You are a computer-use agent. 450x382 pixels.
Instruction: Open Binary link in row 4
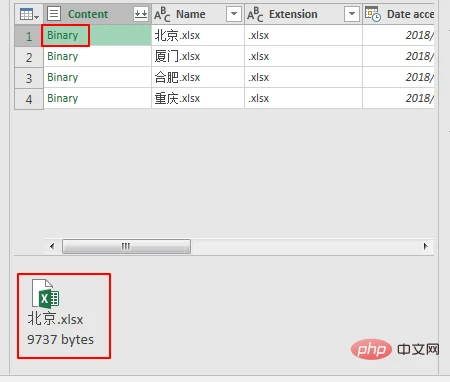coord(63,98)
